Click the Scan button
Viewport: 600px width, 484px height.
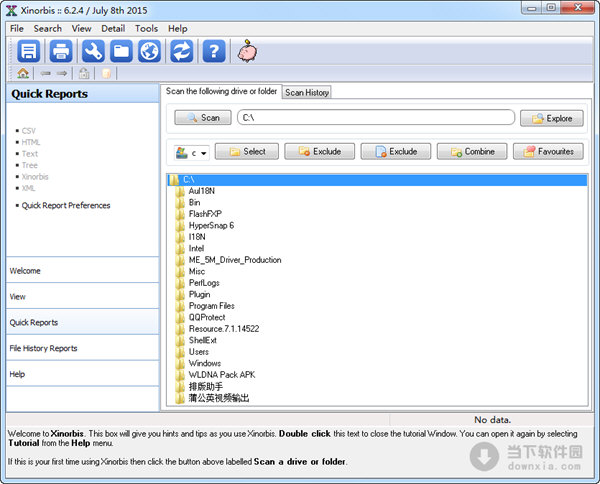(203, 117)
